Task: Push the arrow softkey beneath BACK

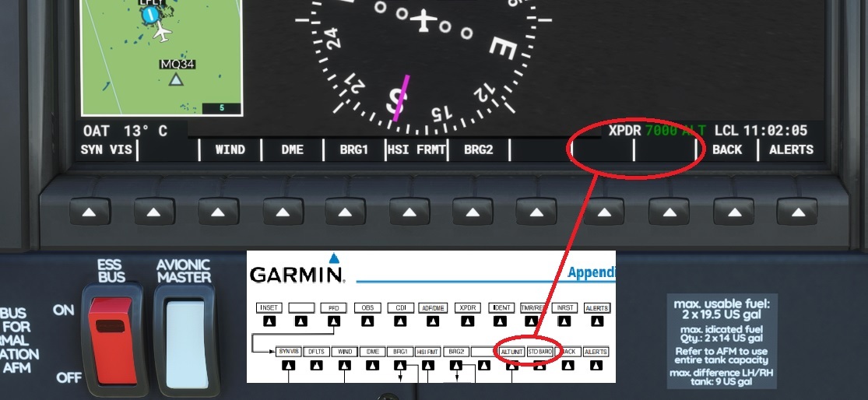Action: coord(733,212)
